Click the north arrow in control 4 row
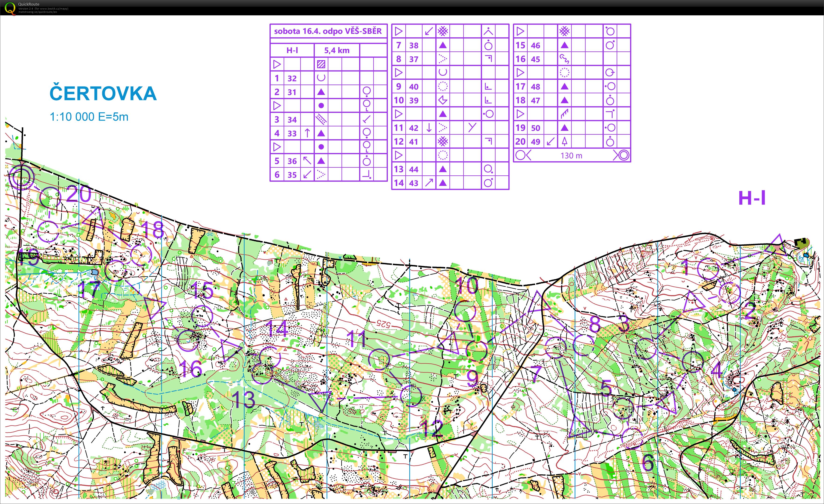This screenshot has width=824, height=504. 307,133
